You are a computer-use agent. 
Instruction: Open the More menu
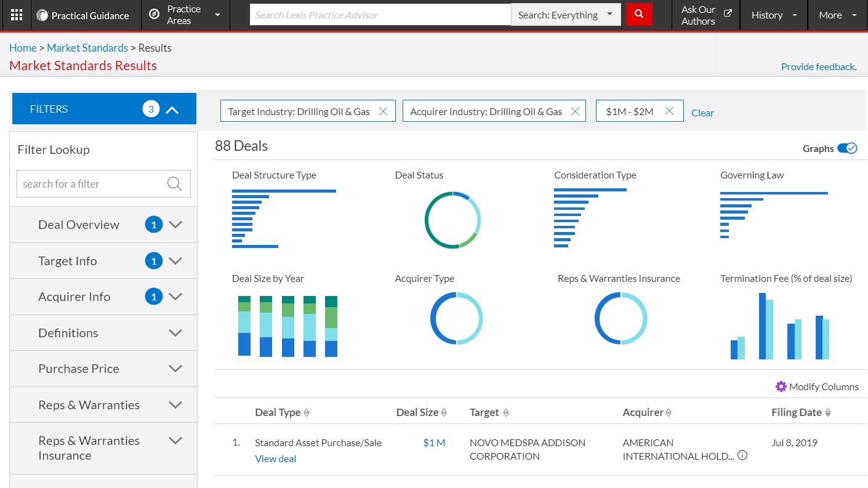pos(838,15)
